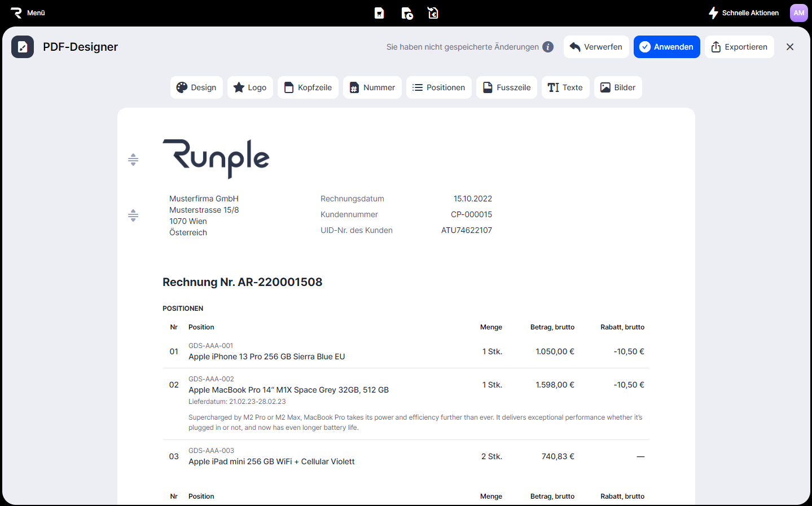Click the amount '1.050,00 €'
The width and height of the screenshot is (812, 506).
(x=555, y=351)
